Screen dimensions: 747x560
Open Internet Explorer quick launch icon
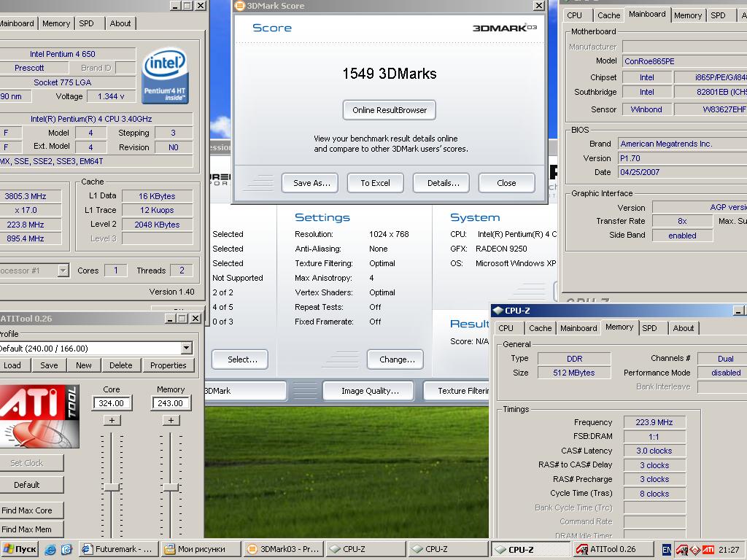[x=50, y=550]
